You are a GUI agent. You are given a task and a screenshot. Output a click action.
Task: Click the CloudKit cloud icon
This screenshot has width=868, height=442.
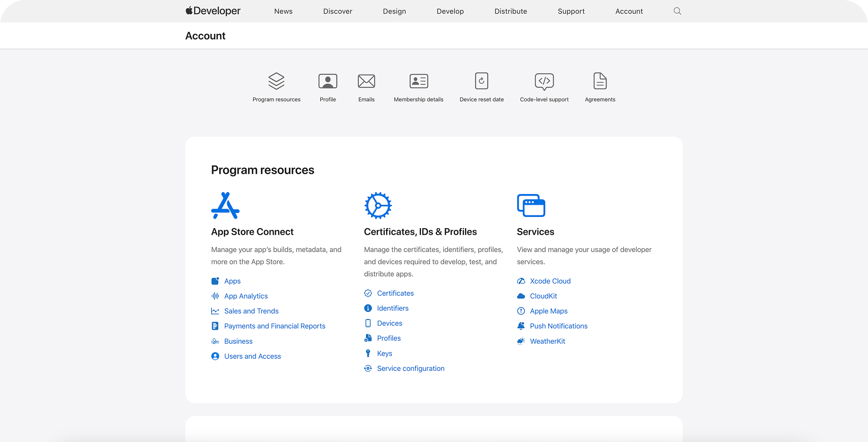tap(521, 296)
